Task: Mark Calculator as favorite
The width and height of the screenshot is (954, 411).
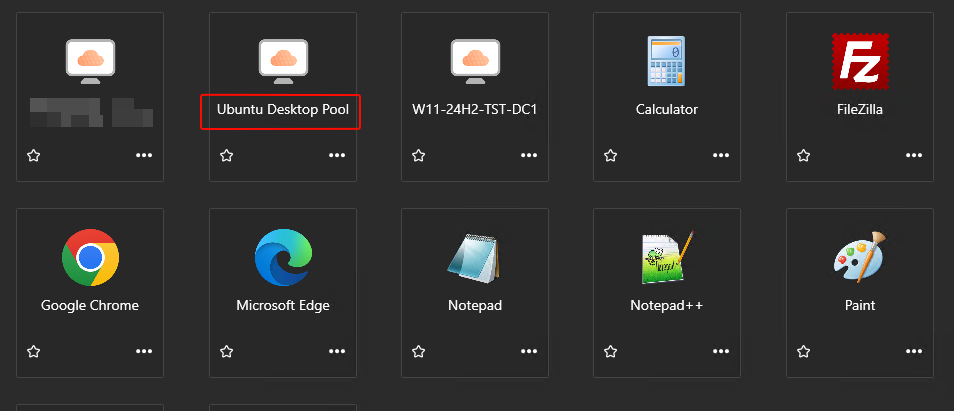Action: [611, 156]
